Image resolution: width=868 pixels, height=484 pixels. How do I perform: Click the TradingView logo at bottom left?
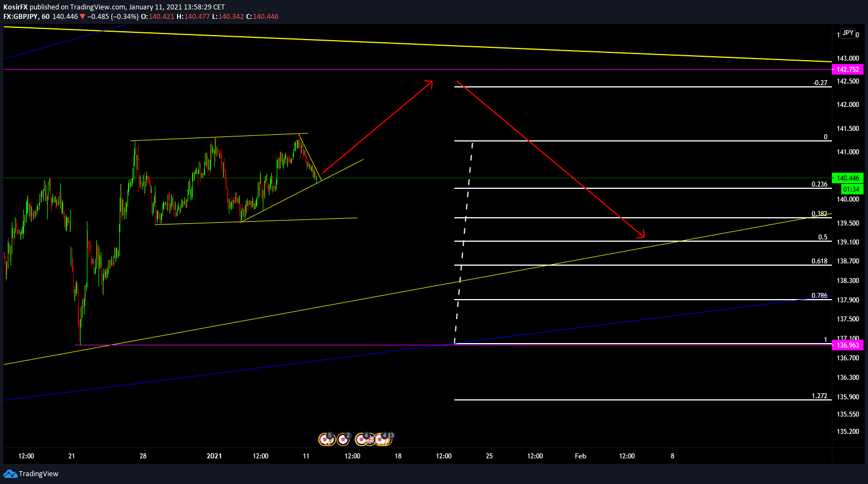pos(31,473)
